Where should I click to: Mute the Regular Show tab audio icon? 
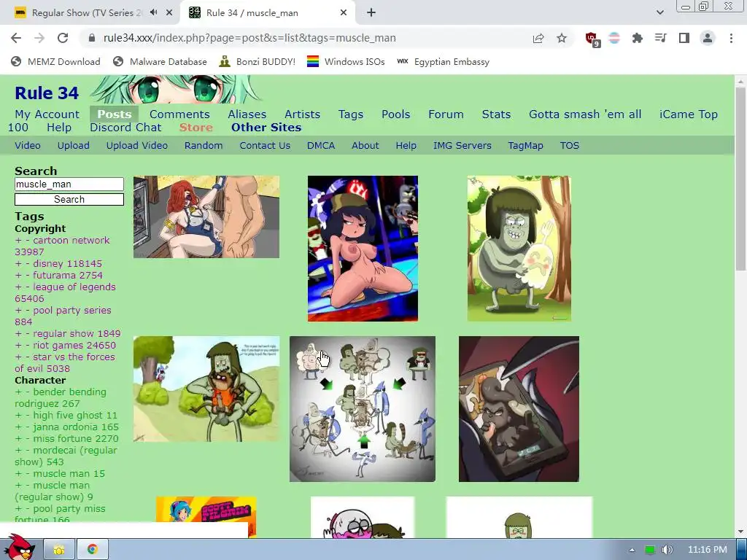tap(153, 13)
